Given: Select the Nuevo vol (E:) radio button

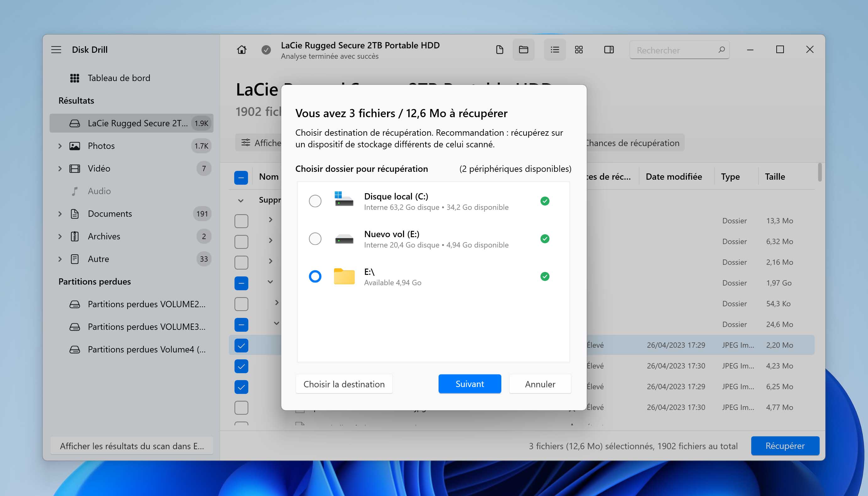Looking at the screenshot, I should [315, 238].
